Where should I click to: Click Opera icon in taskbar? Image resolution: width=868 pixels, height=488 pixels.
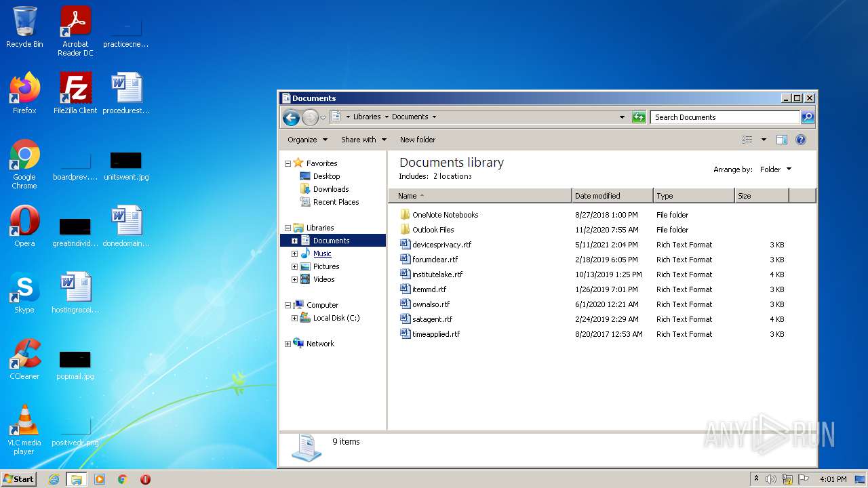[145, 479]
